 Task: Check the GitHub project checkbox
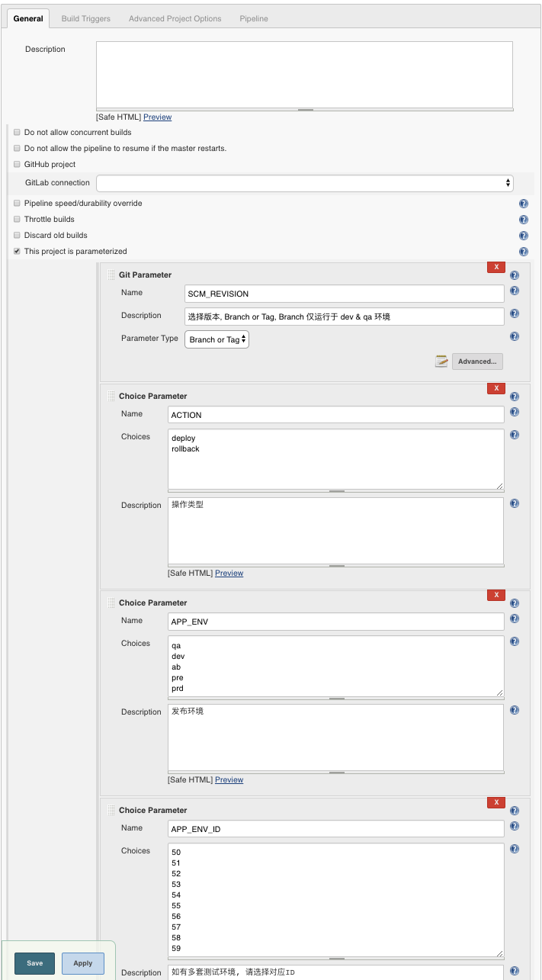(17, 165)
